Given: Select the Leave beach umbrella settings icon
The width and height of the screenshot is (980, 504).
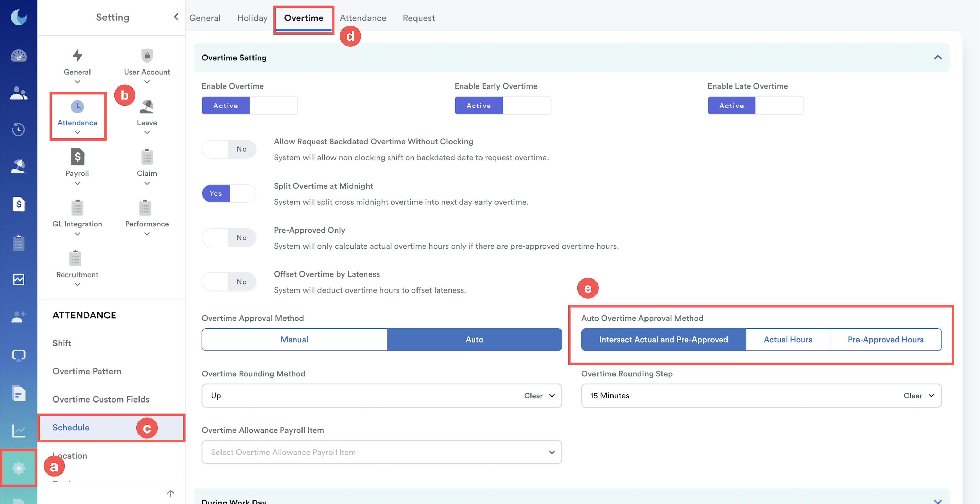Looking at the screenshot, I should 147,107.
